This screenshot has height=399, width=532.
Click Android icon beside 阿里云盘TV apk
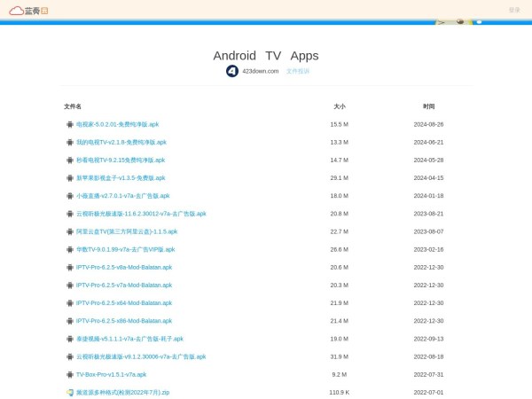pyautogui.click(x=70, y=231)
